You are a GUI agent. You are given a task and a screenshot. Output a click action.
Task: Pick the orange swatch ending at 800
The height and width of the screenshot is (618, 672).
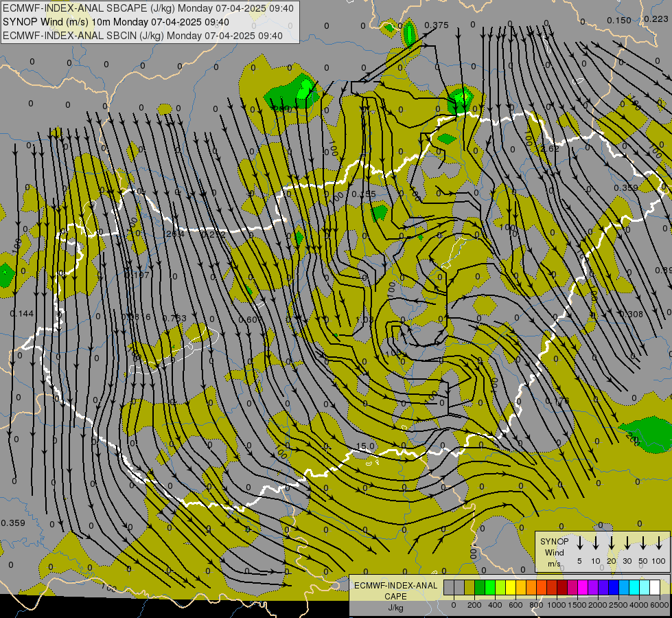(531, 588)
